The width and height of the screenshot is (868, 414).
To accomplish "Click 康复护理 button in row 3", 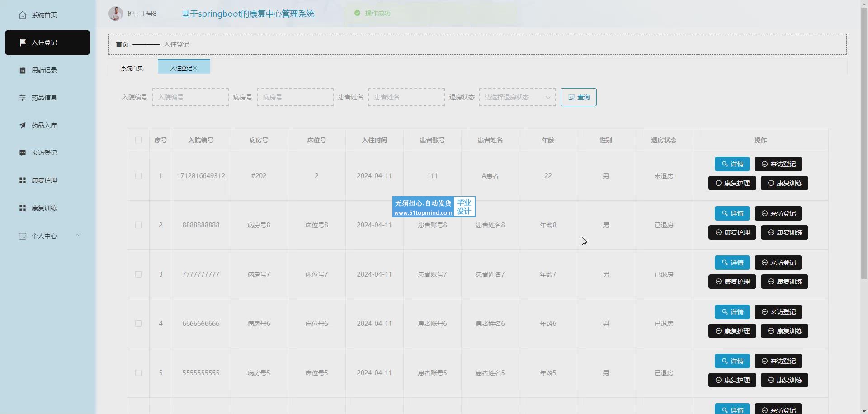I will 732,282.
